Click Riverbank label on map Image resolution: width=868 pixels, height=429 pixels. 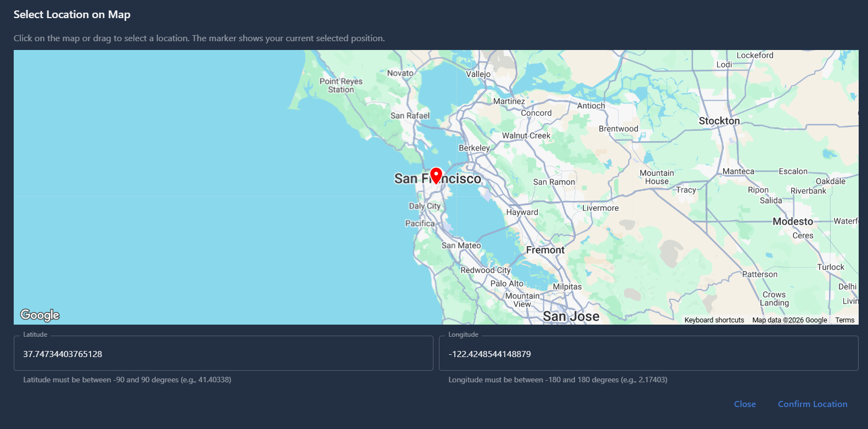pos(808,191)
